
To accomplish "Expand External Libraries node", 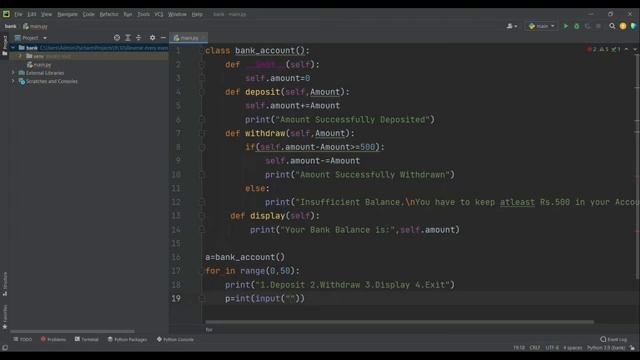I will coord(13,73).
